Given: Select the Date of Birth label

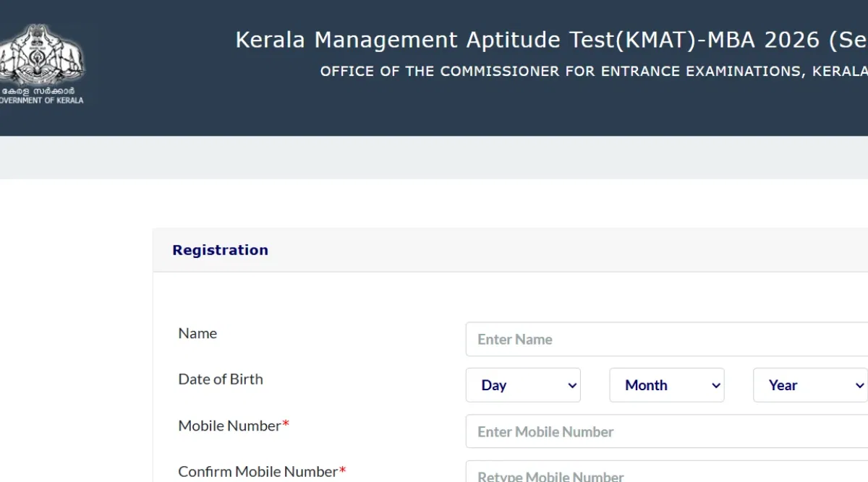Looking at the screenshot, I should point(221,379).
